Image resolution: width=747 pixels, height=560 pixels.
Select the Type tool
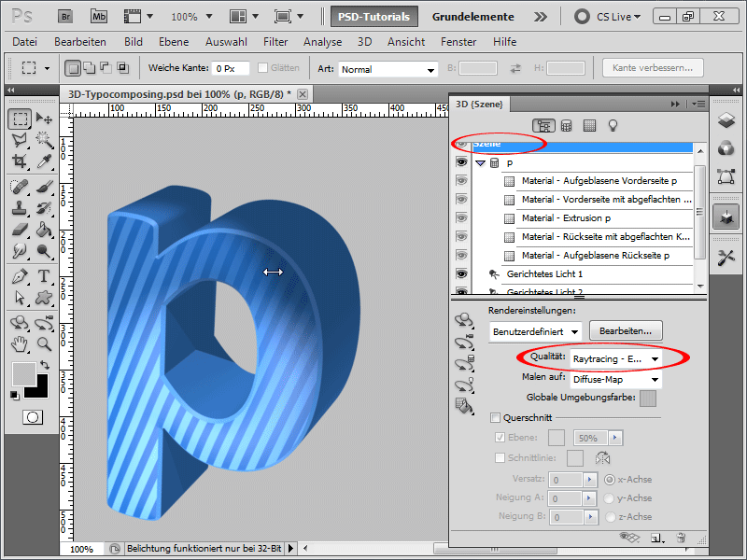point(44,276)
